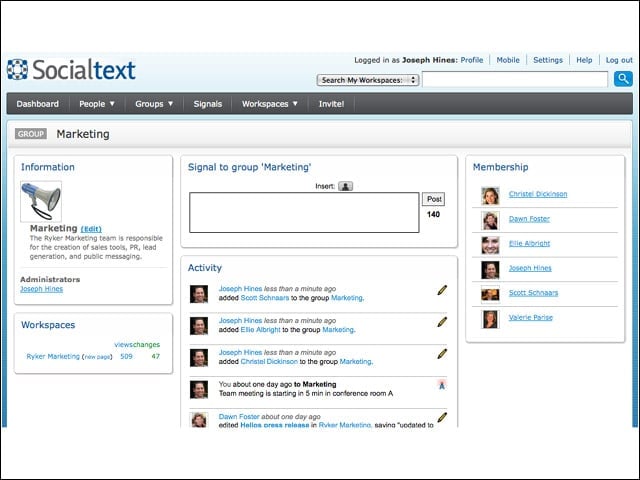Screen dimensions: 640x480
Task: Open the Help link
Action: tap(584, 60)
